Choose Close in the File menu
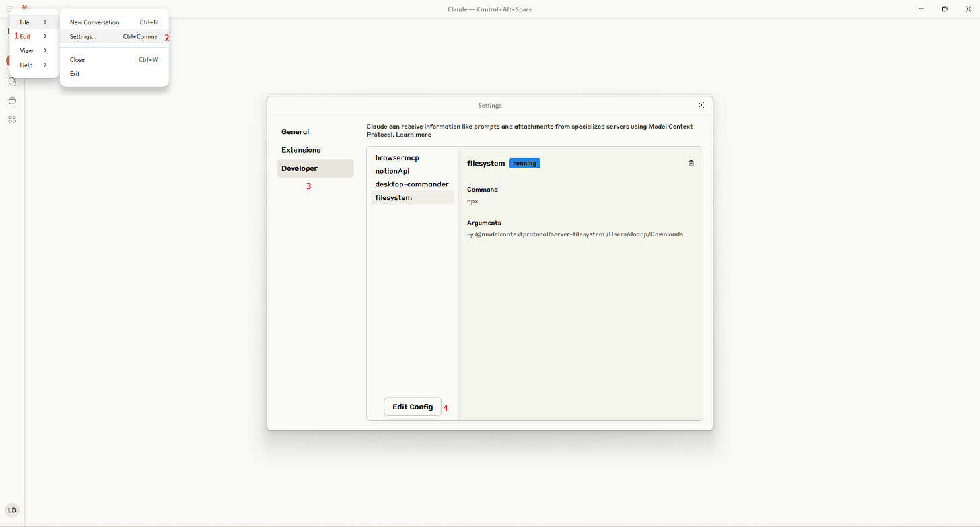This screenshot has height=527, width=980. (x=114, y=59)
